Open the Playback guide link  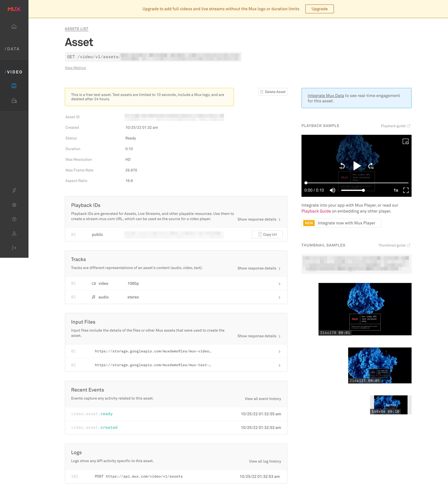(396, 126)
